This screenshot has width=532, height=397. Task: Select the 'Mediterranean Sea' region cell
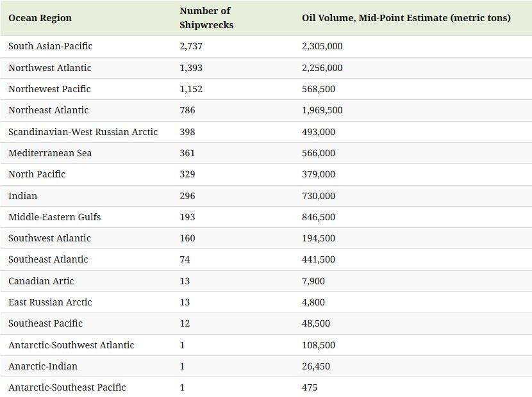point(50,153)
